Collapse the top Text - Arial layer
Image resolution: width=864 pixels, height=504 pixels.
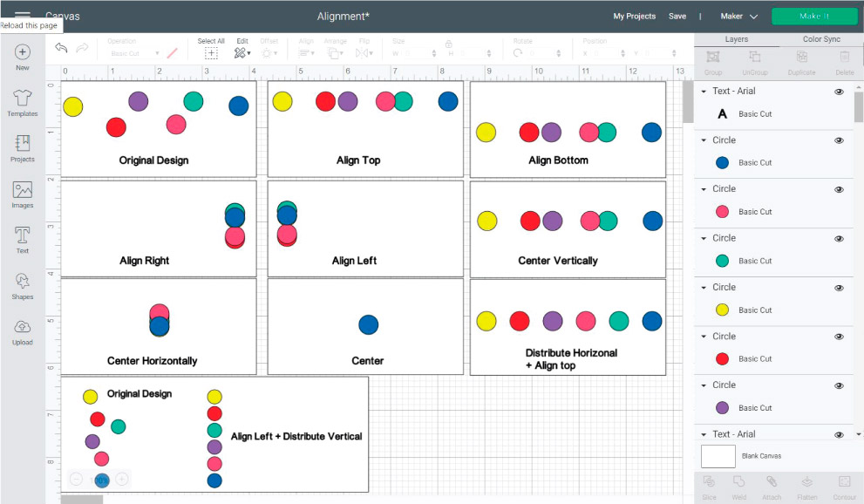704,92
